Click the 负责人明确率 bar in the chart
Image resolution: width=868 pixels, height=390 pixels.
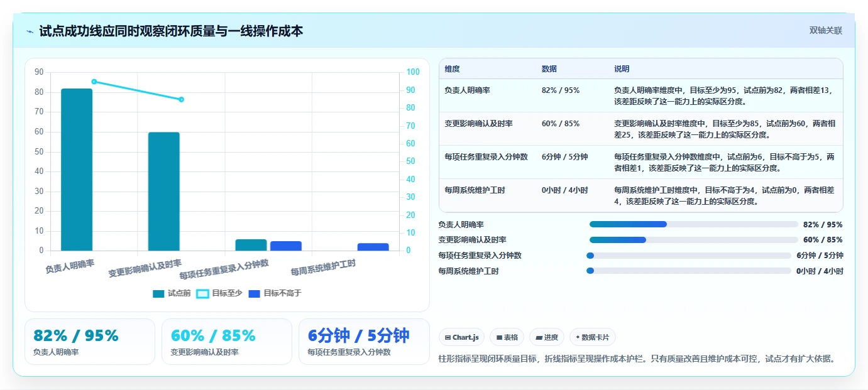point(77,170)
